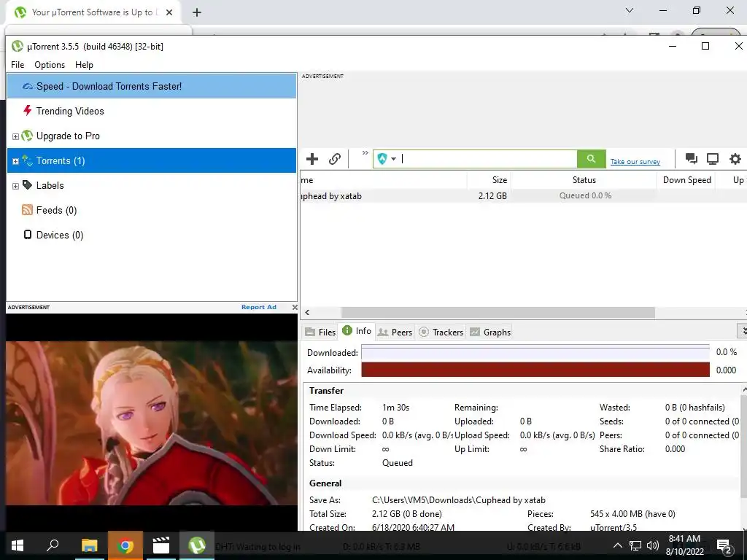Expand the Torrents (1) tree node
Screen dimensions: 747x560
click(15, 161)
